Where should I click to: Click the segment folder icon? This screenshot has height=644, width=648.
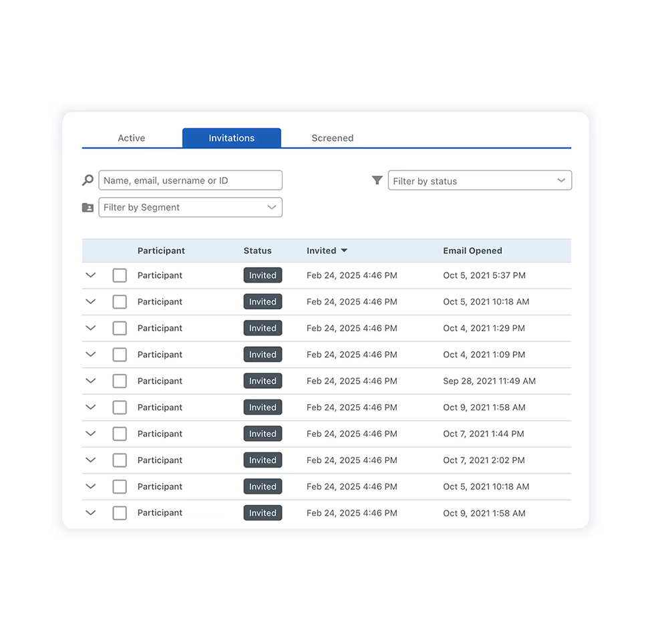[88, 208]
